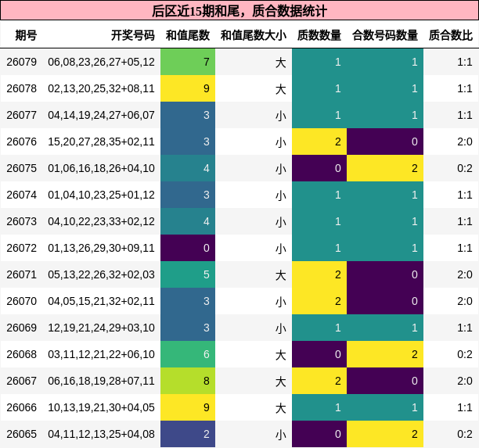This screenshot has height=448, width=479.
Task: Select numbers 02,13,20,25,32+08,11
Action: point(102,88)
